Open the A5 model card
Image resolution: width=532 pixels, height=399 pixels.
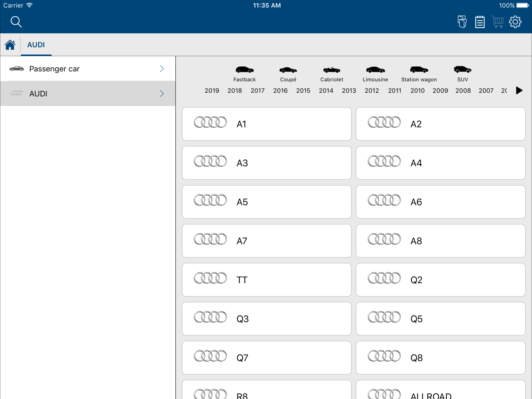coord(266,202)
